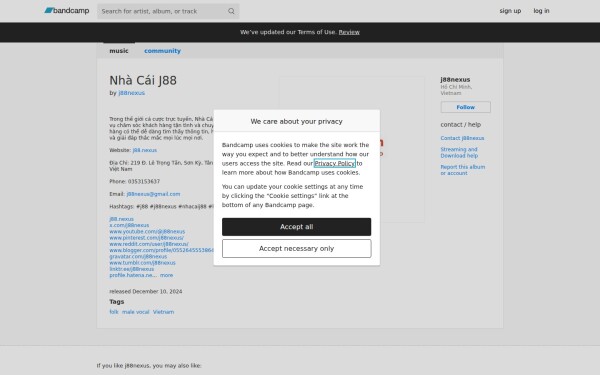Screen dimensions: 600x375
Task: Choose Accept necessary only
Action: click(297, 249)
